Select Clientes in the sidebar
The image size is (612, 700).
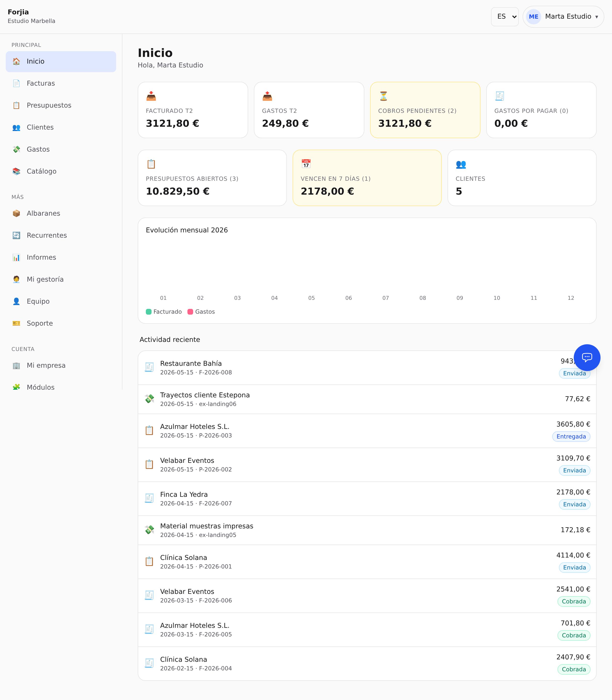[x=61, y=127]
